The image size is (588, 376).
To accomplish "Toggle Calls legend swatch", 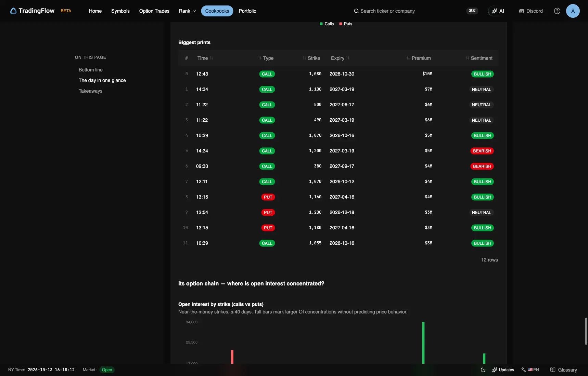I will click(x=321, y=24).
